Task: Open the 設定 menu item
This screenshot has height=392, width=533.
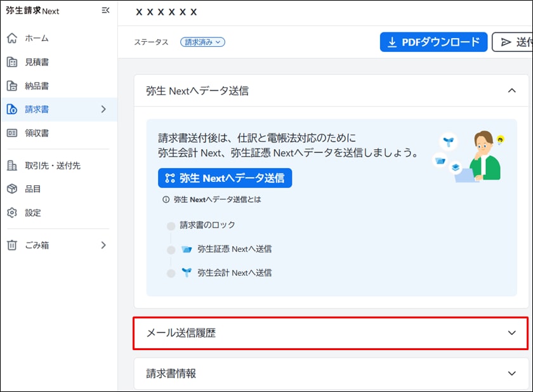Action: 59,212
